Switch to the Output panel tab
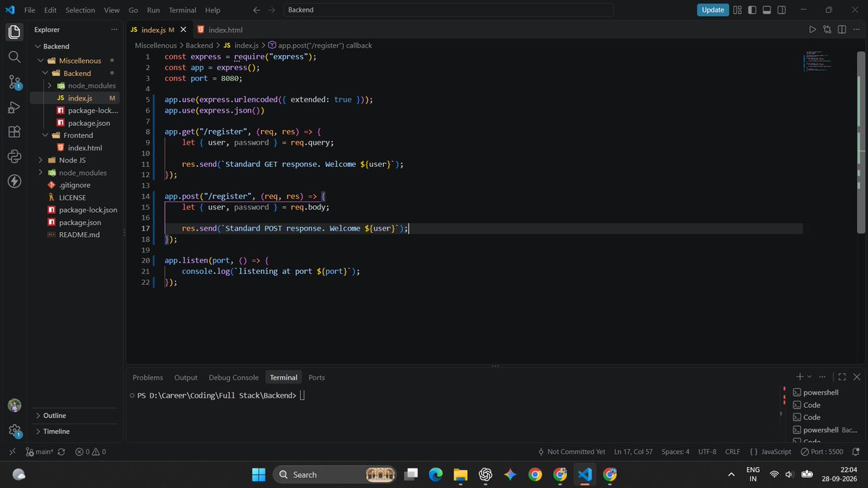The width and height of the screenshot is (868, 488). click(186, 377)
